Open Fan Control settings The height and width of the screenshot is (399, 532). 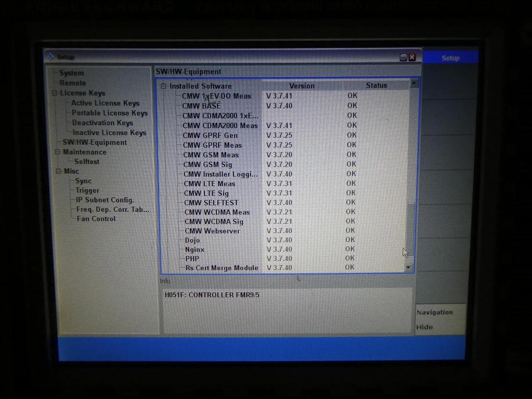pyautogui.click(x=96, y=219)
